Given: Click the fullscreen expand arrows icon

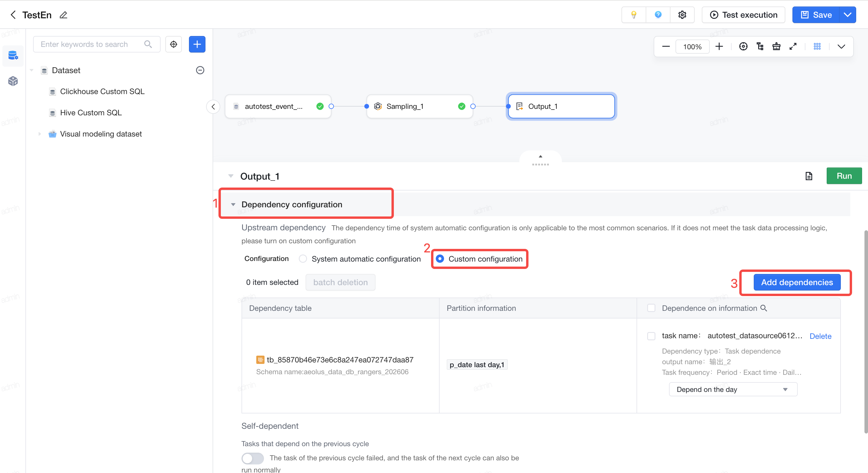Looking at the screenshot, I should click(x=793, y=47).
